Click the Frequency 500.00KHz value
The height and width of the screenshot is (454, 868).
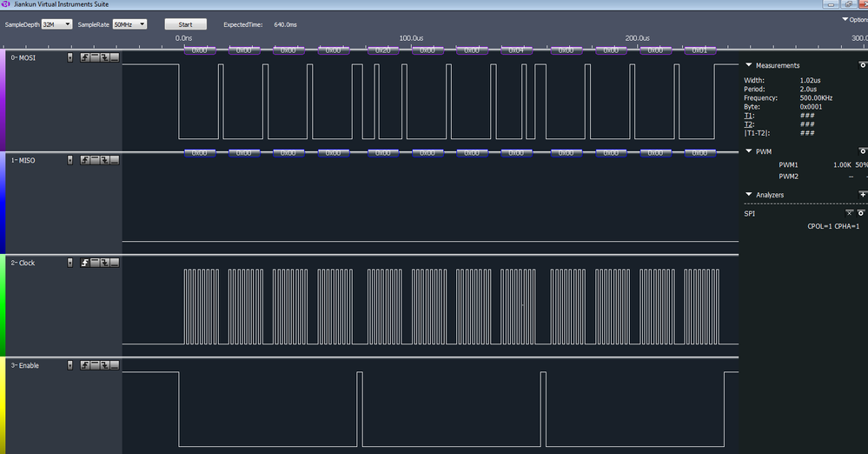[x=816, y=98]
